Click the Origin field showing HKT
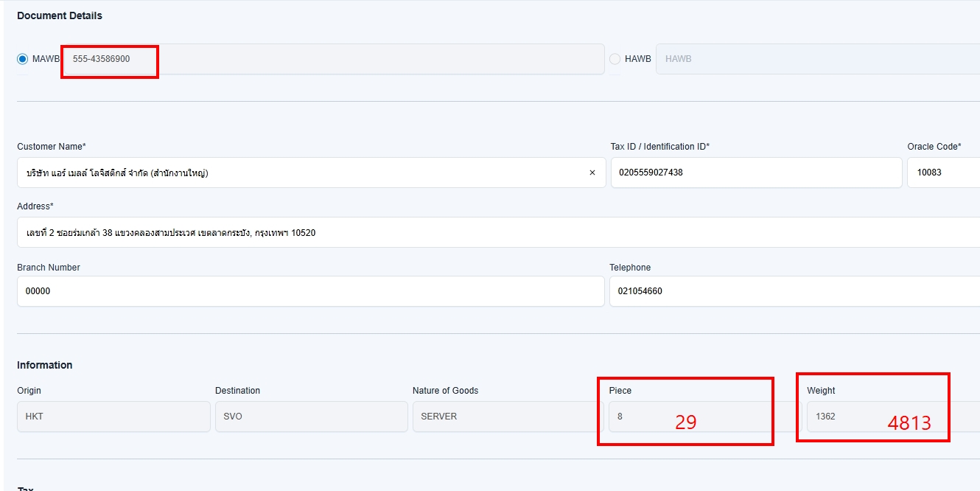Image resolution: width=980 pixels, height=491 pixels. 113,417
